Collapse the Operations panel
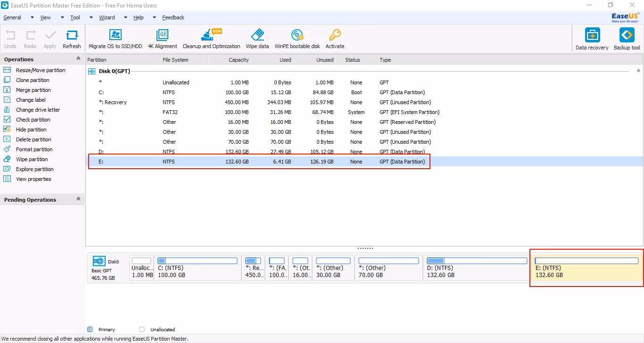 pyautogui.click(x=78, y=59)
